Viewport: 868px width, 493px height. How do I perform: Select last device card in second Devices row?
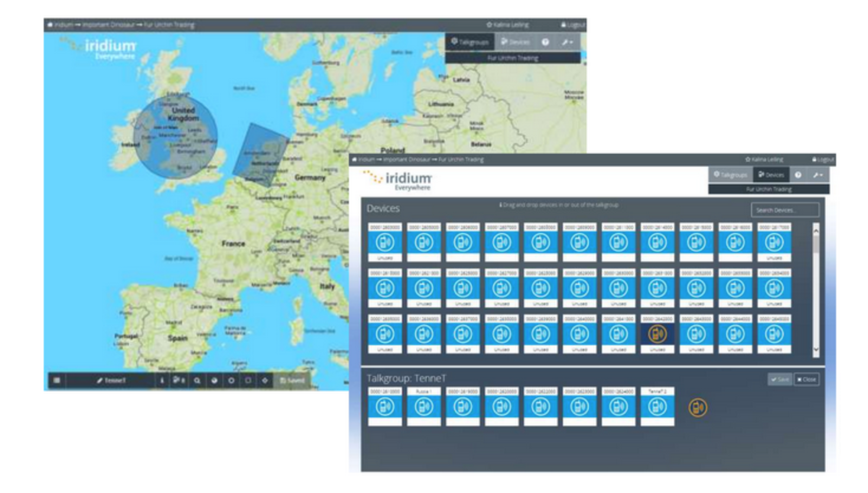(774, 288)
